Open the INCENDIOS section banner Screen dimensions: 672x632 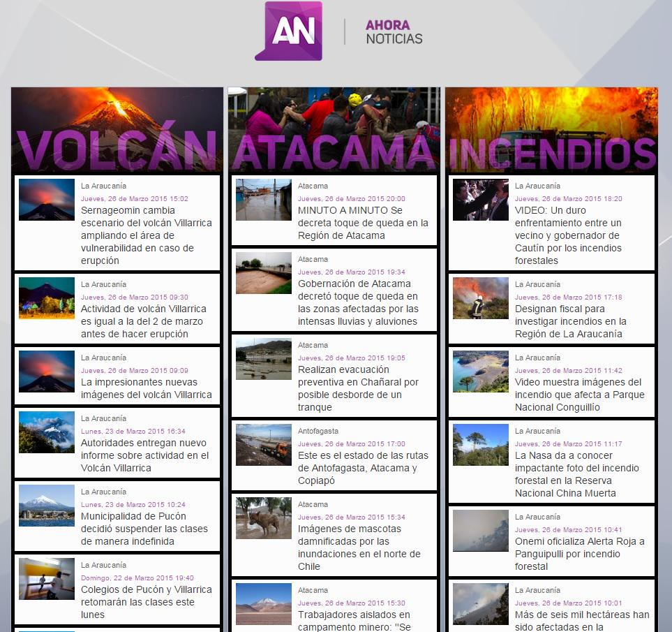(x=551, y=130)
